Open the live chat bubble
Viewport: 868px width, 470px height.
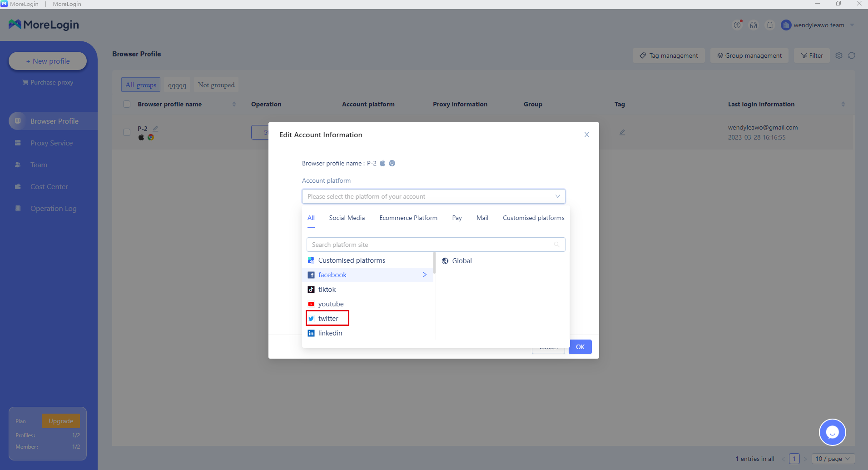[x=833, y=432]
